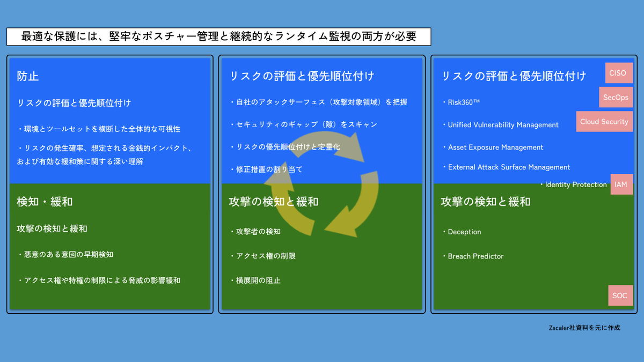The height and width of the screenshot is (362, 644).
Task: Select the pink SecOps tag
Action: coord(616,98)
